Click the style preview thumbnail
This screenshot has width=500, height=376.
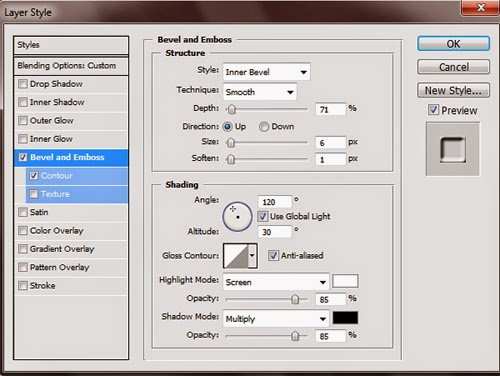pyautogui.click(x=453, y=149)
